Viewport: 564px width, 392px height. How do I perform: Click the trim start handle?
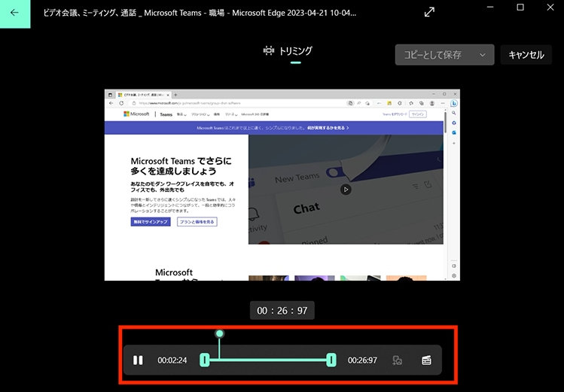204,360
